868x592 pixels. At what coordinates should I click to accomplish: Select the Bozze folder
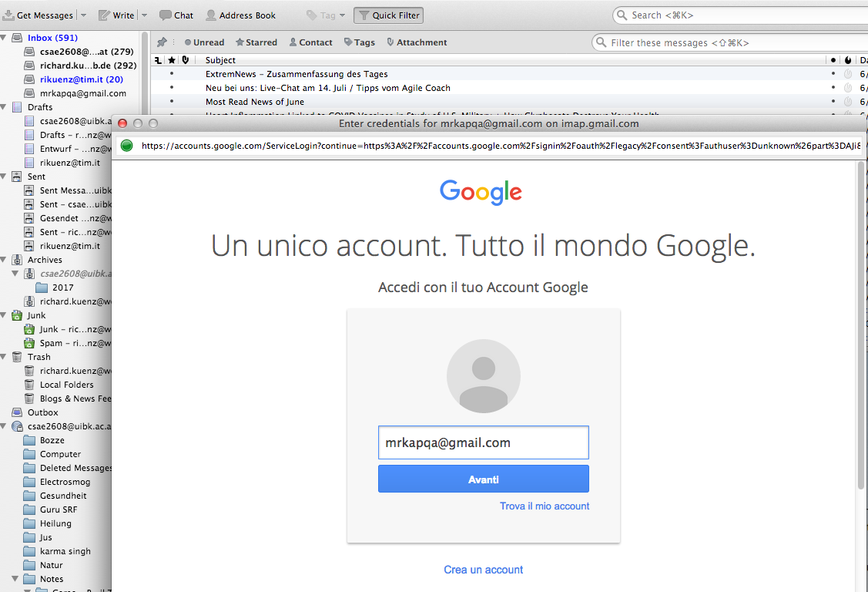[x=52, y=440]
